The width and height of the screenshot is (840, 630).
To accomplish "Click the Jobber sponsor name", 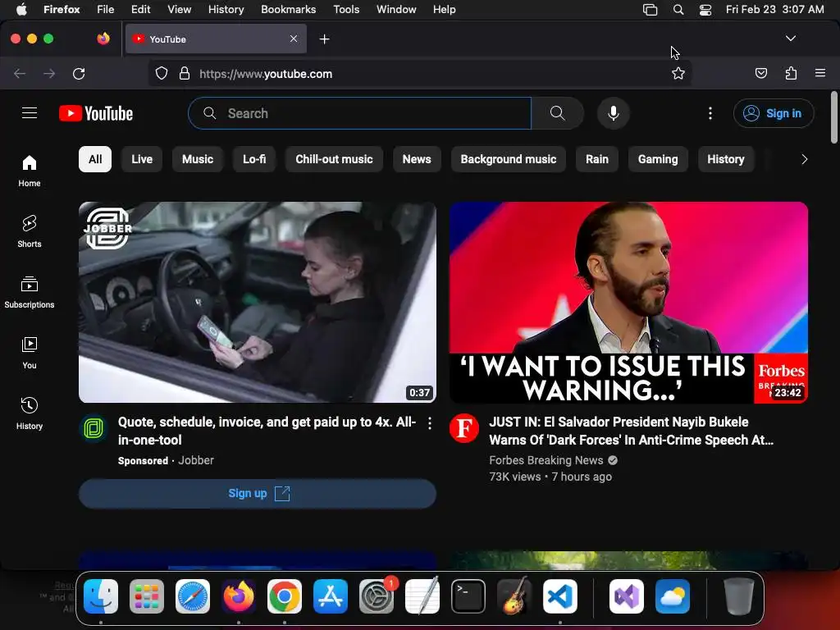I will [x=195, y=460].
